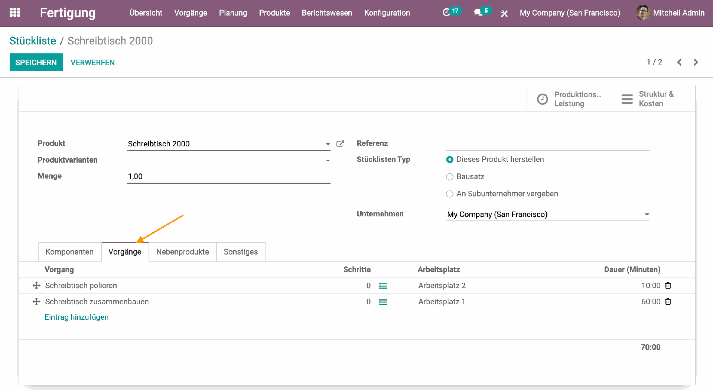Screen dimensions: 713x392
Task: Open steps list icon for Schreibtisch zusammenbauen
Action: pos(383,302)
